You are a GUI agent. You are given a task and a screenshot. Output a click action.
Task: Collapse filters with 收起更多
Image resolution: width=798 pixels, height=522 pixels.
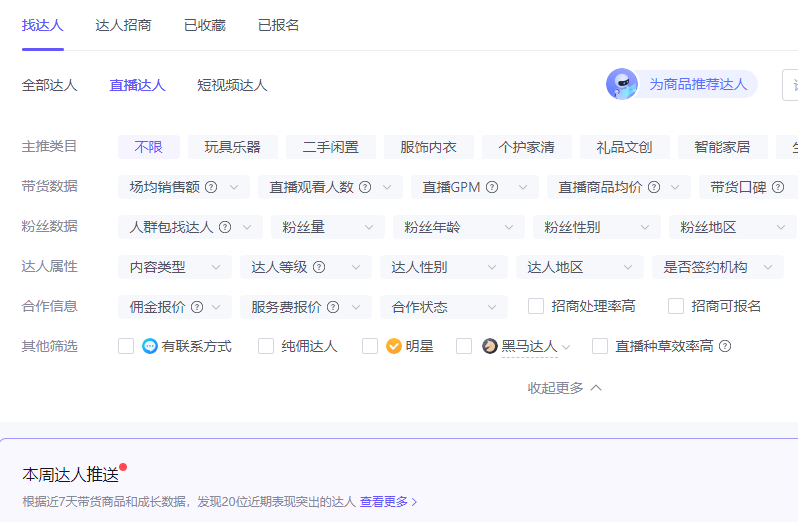click(x=564, y=388)
